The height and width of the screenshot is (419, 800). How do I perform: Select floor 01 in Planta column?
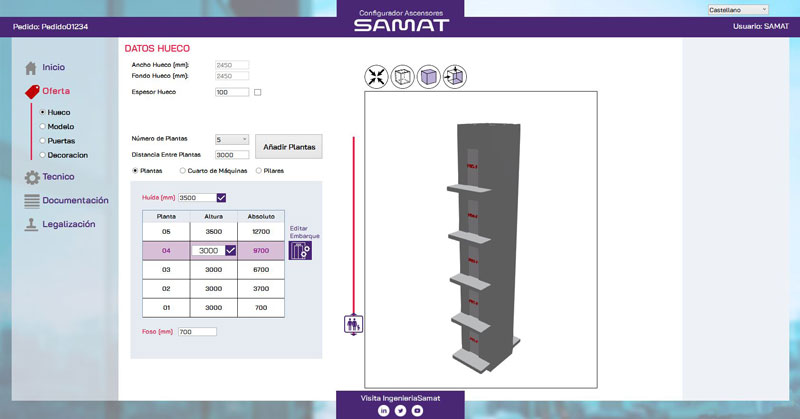tap(166, 308)
